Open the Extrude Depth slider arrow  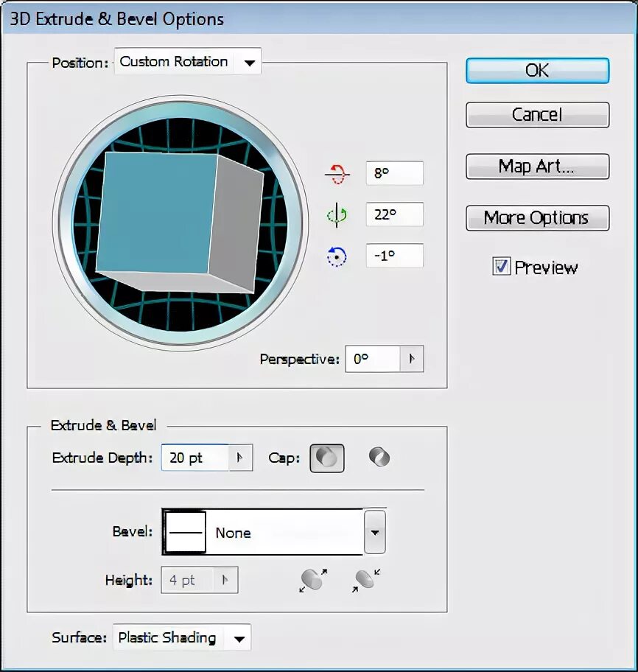pos(240,458)
